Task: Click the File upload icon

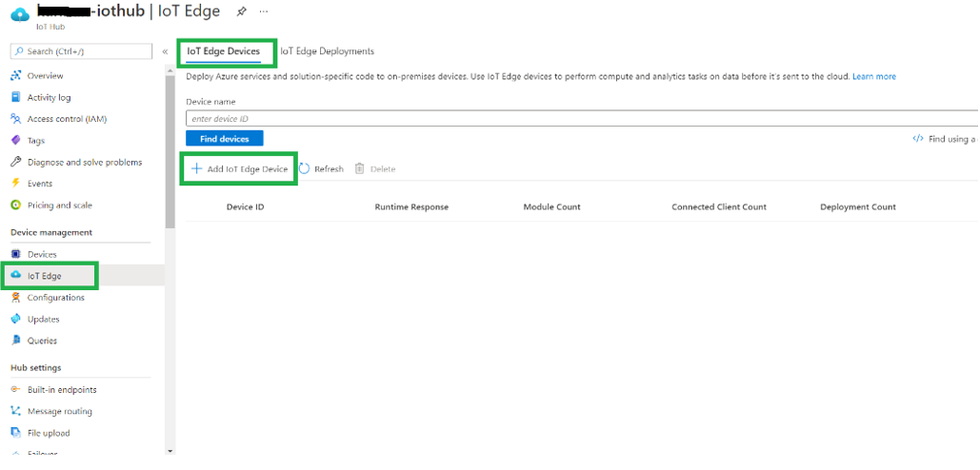Action: [x=16, y=433]
